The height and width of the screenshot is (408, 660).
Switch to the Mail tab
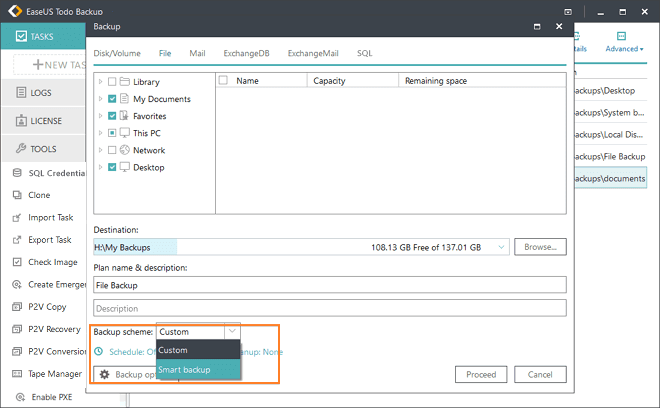[197, 53]
